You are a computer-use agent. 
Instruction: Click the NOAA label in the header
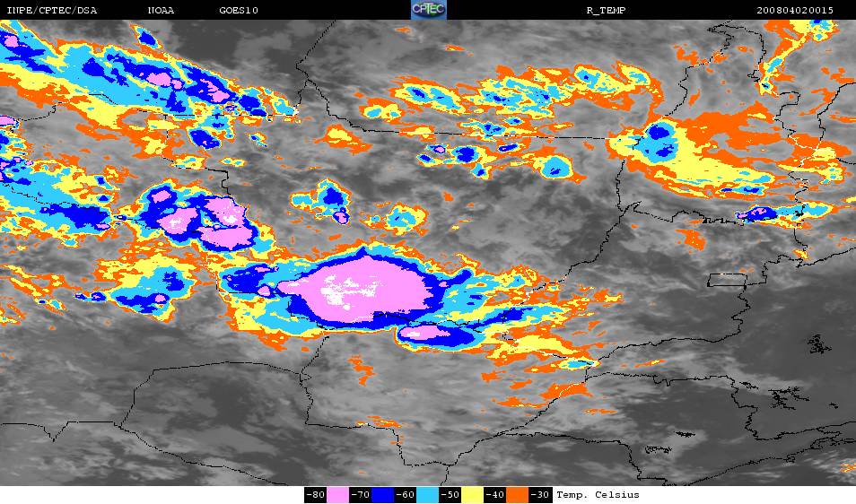[x=161, y=11]
